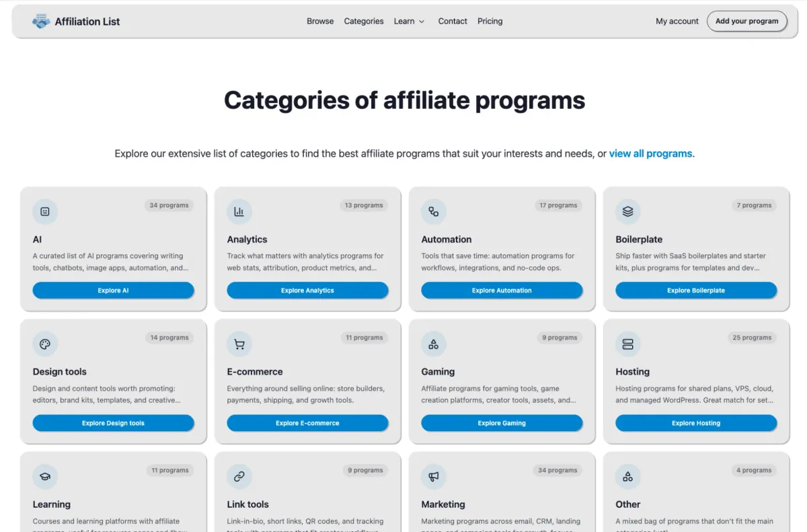The image size is (807, 532).
Task: Go to My account
Action: tap(677, 22)
